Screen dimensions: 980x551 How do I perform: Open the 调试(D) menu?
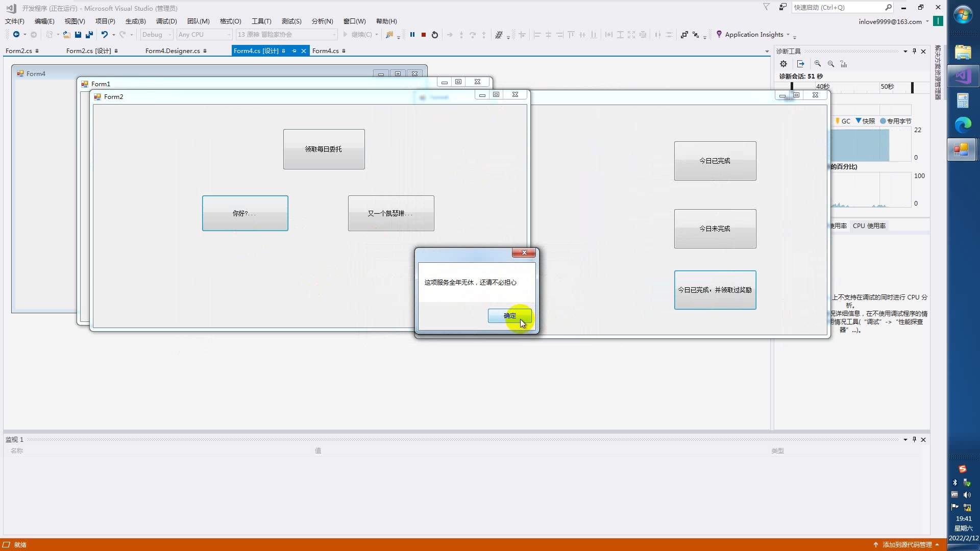pyautogui.click(x=166, y=21)
